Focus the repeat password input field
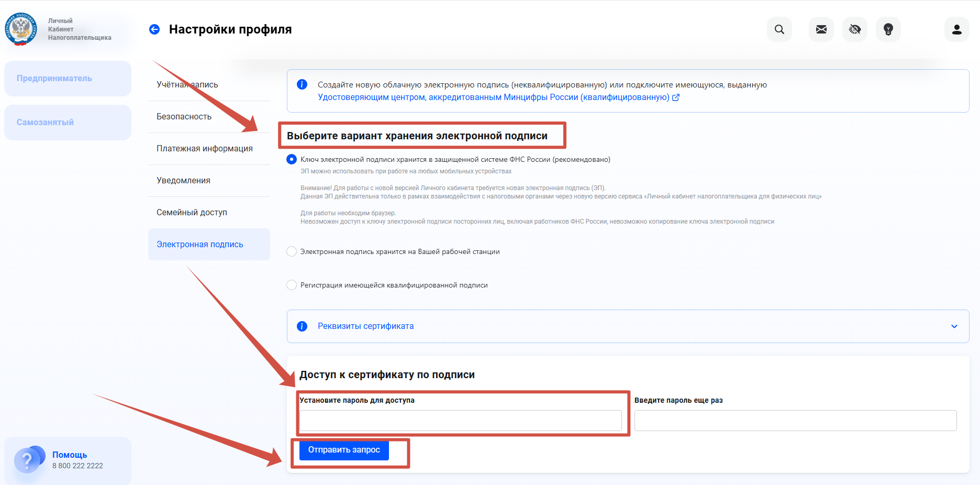 (795, 421)
